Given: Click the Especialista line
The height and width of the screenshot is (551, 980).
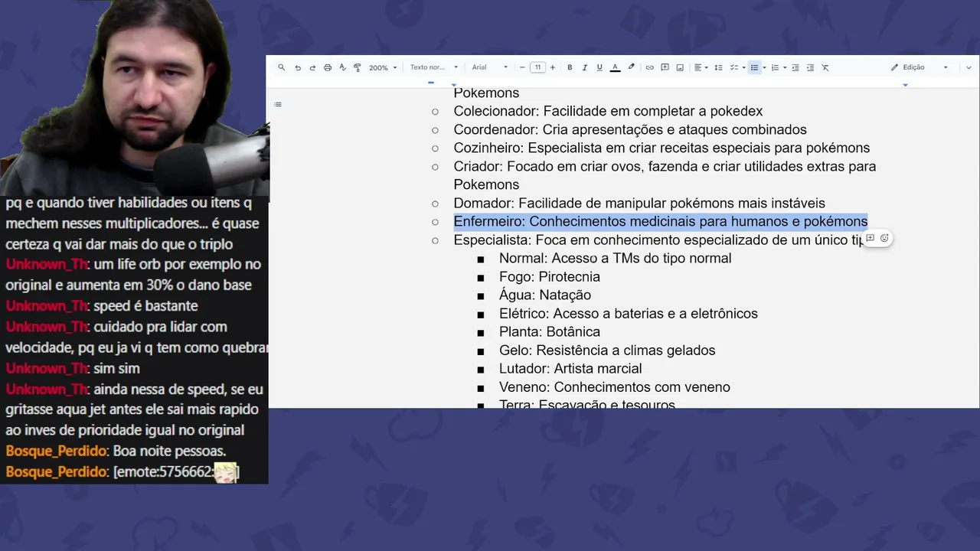Looking at the screenshot, I should point(658,240).
